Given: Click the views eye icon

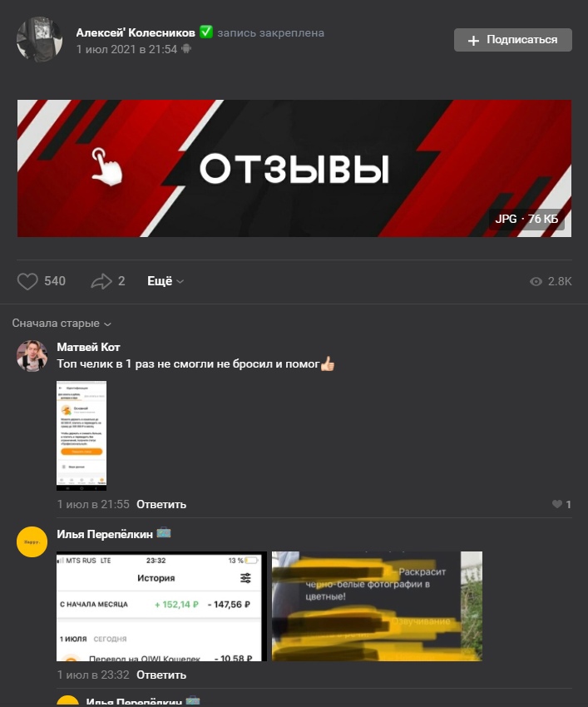Looking at the screenshot, I should pos(536,281).
